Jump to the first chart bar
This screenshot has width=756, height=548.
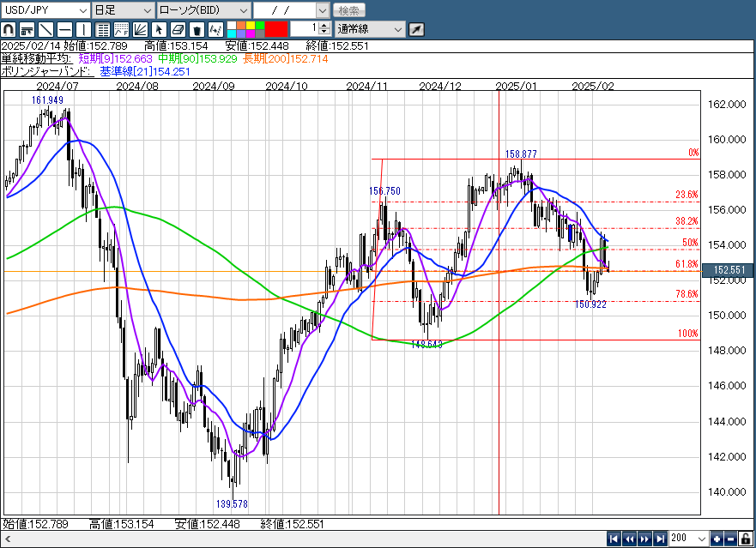614,539
